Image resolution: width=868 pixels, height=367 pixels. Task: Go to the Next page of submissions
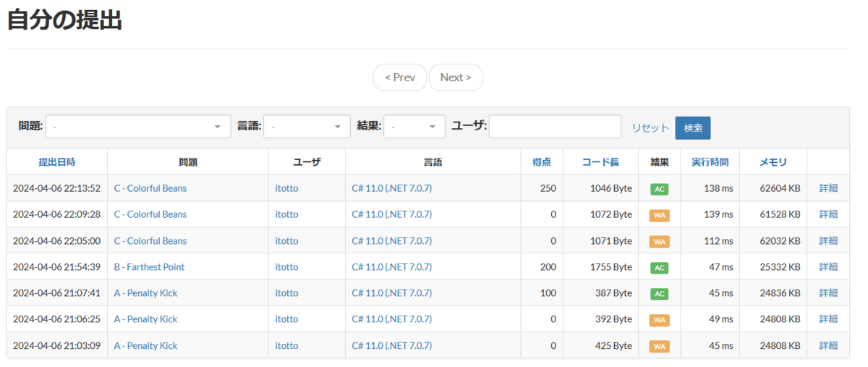pyautogui.click(x=456, y=77)
